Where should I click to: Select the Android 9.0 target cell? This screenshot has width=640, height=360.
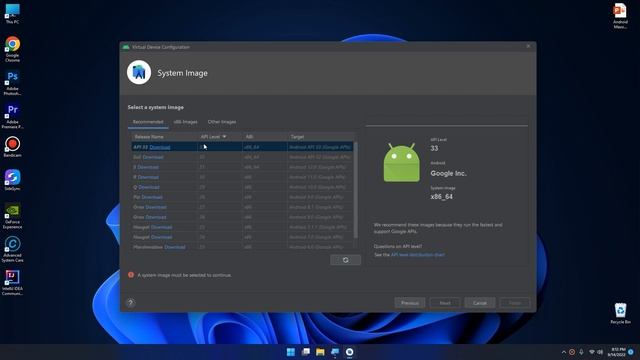point(320,197)
